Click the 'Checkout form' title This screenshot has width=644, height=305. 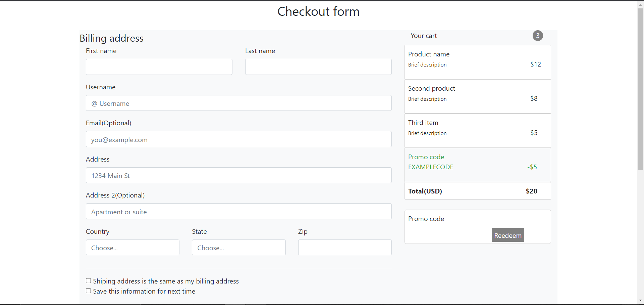point(318,11)
